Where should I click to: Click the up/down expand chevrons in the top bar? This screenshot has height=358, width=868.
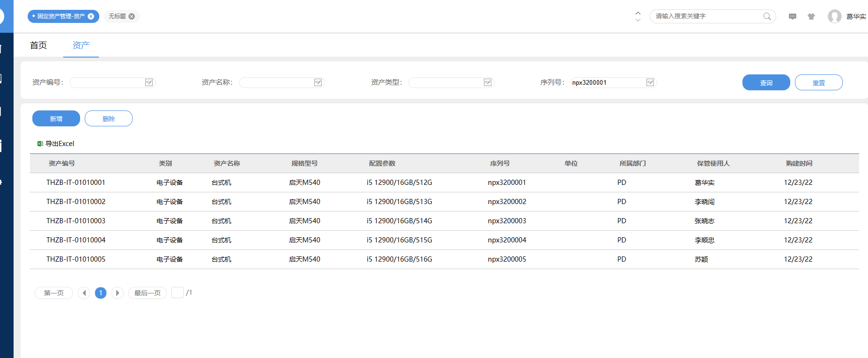(638, 16)
